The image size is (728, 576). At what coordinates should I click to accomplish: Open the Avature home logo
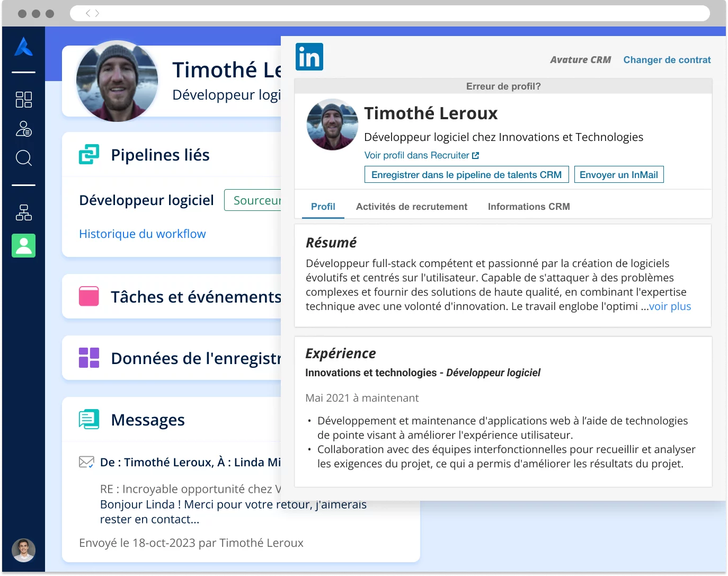coord(23,48)
